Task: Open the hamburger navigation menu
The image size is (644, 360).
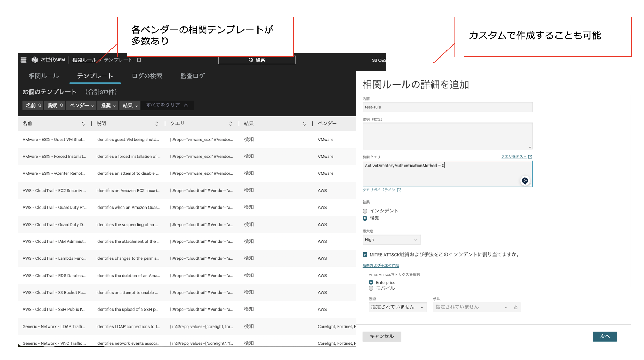Action: click(24, 60)
